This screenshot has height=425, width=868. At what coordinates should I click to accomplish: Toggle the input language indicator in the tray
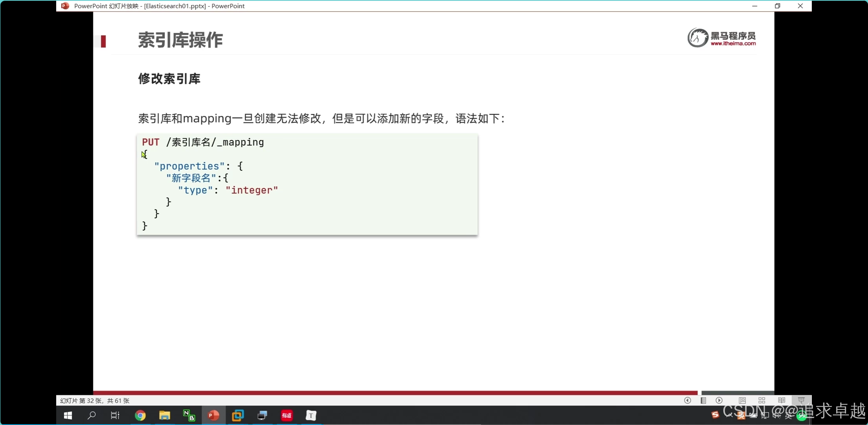789,415
